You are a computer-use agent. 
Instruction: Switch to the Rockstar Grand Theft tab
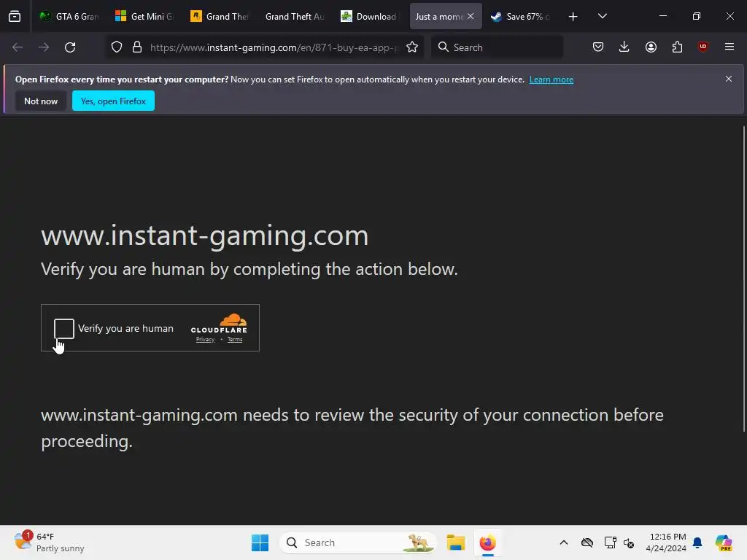click(x=220, y=16)
